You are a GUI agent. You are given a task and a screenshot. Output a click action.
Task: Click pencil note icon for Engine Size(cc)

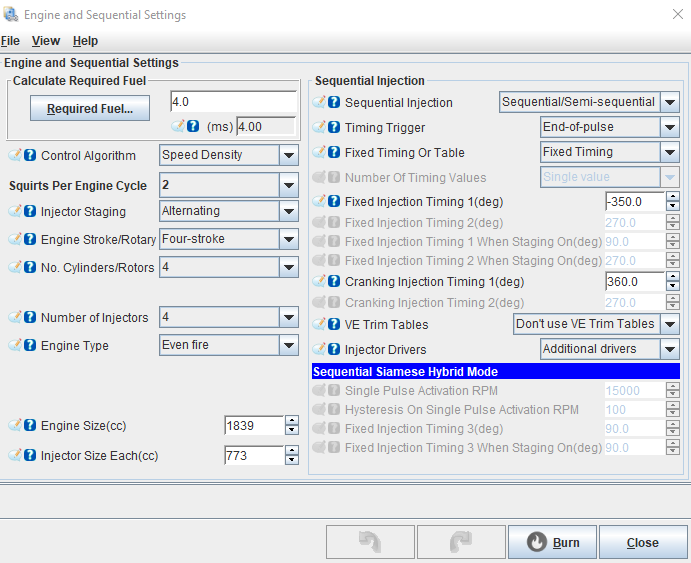coord(15,425)
